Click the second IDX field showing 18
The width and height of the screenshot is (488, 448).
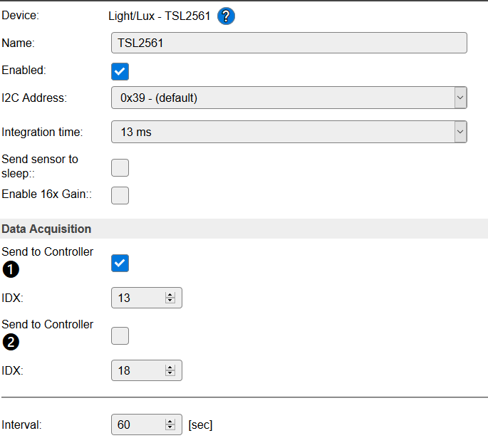click(x=137, y=370)
